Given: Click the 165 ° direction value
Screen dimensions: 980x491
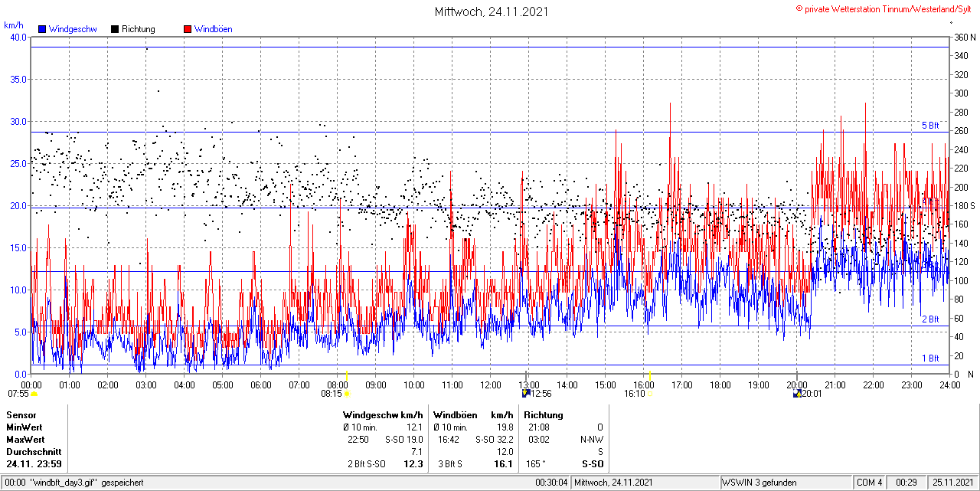Looking at the screenshot, I should tap(536, 464).
